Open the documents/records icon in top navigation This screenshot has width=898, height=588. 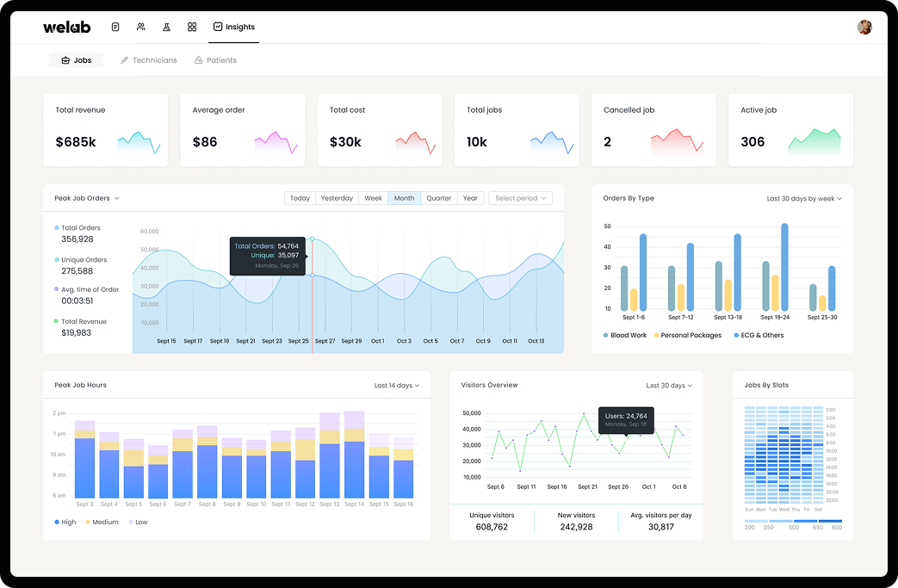click(115, 27)
